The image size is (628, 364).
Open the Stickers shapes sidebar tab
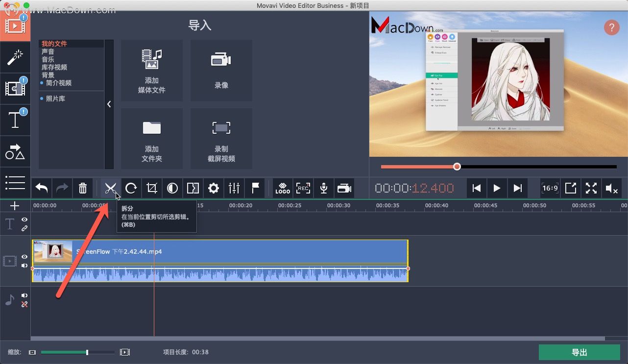15,151
